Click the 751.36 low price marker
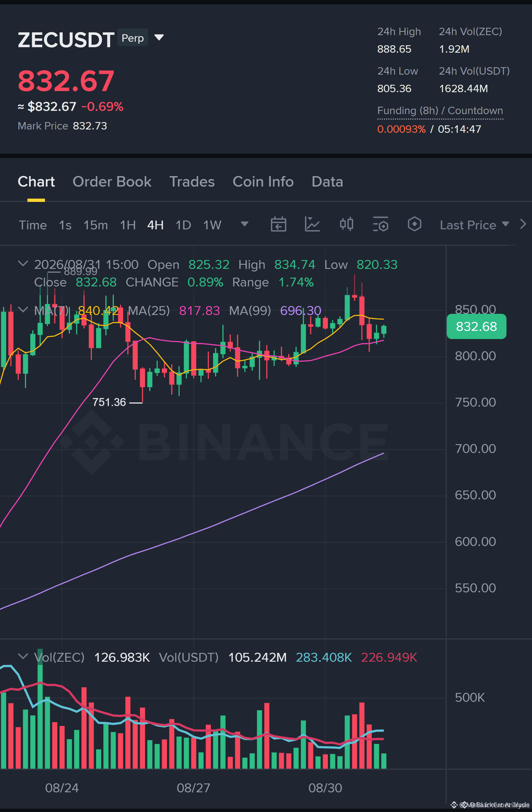532x812 pixels. tap(109, 402)
